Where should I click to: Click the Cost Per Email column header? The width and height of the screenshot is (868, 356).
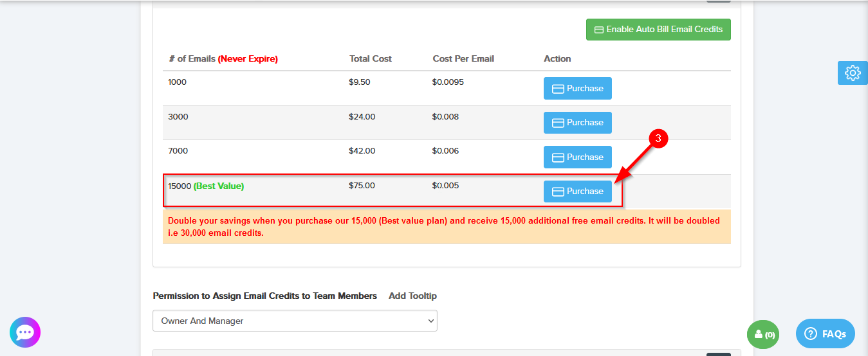[463, 58]
